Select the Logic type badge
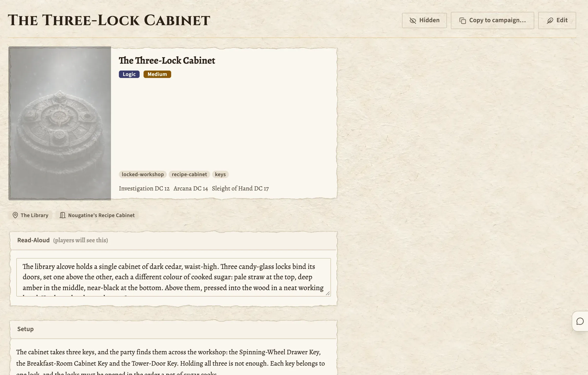The image size is (588, 375). point(129,74)
